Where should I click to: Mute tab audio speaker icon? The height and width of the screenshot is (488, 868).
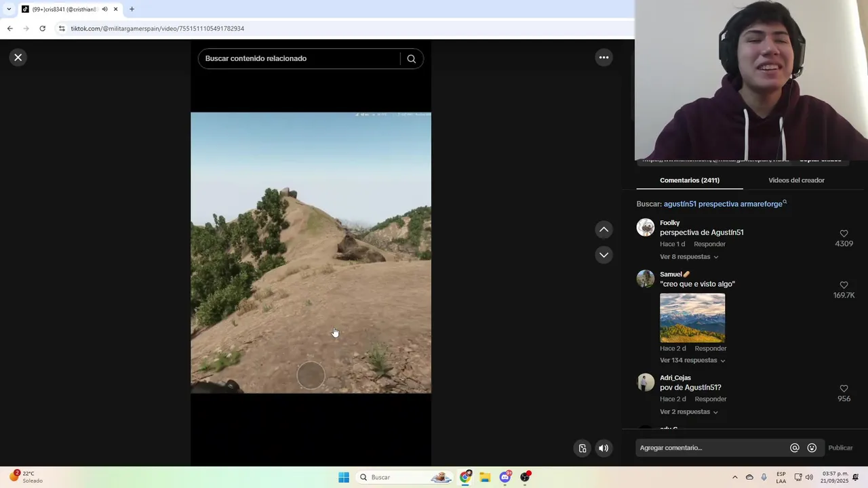[104, 9]
